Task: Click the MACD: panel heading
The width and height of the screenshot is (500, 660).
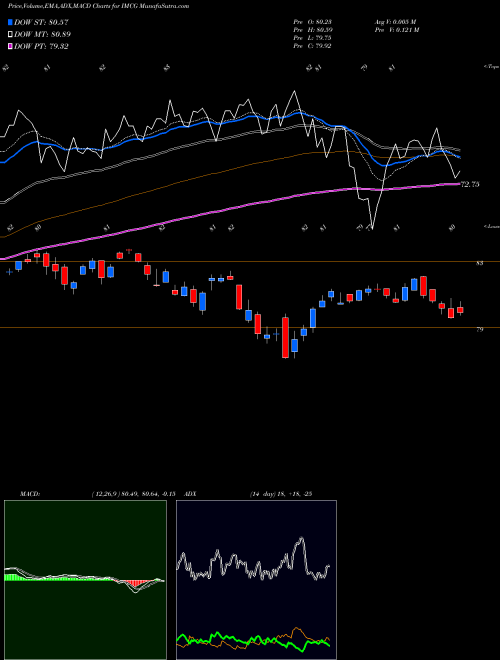Action: click(30, 494)
